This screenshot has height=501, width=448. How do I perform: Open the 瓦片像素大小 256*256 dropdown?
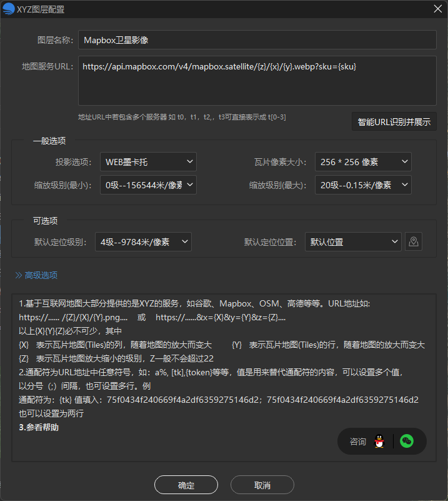pyautogui.click(x=363, y=161)
